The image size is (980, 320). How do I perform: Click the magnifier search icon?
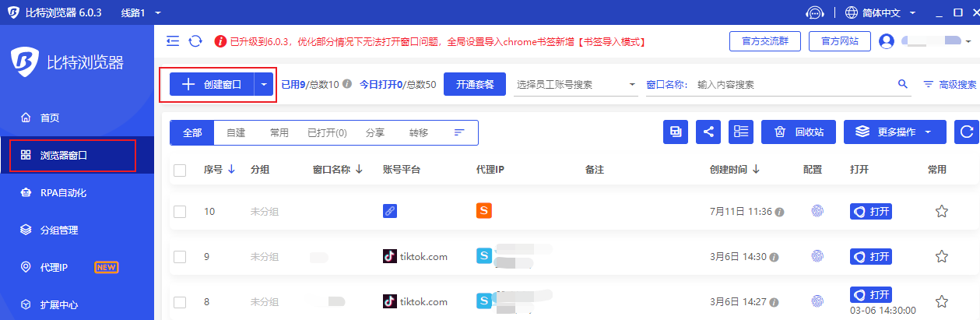coord(903,84)
